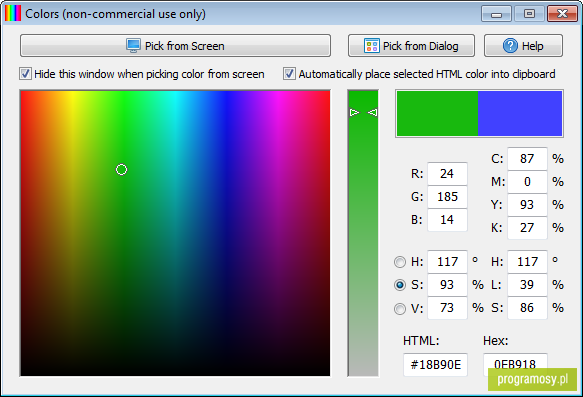This screenshot has width=583, height=397.
Task: Select the V radio button
Action: tap(400, 309)
